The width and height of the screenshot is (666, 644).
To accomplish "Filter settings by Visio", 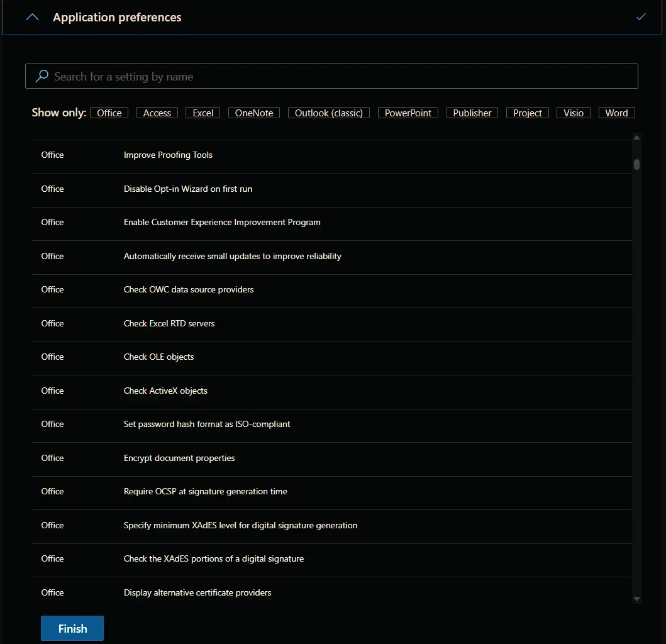I will (574, 113).
